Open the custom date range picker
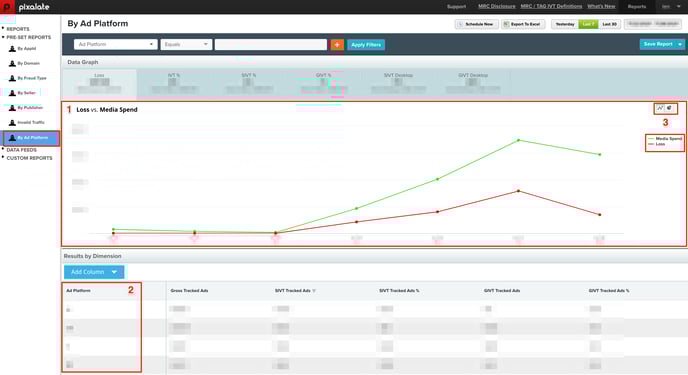 654,24
